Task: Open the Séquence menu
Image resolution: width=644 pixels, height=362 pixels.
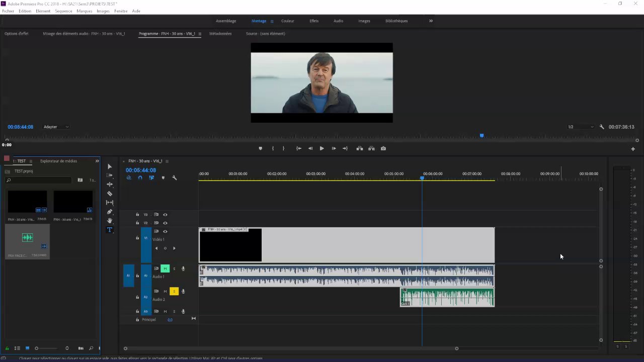Action: pos(63,11)
